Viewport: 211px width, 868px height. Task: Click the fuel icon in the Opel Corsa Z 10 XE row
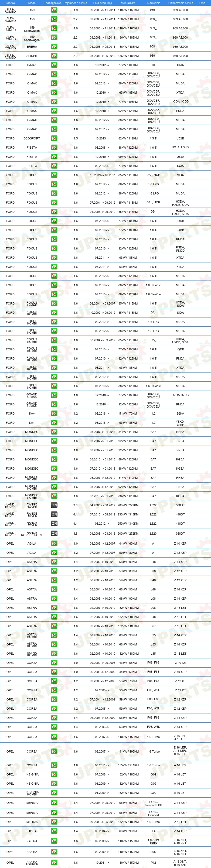tap(54, 663)
